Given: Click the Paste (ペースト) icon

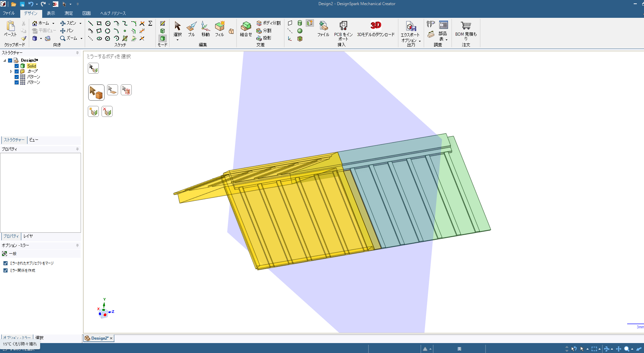Looking at the screenshot, I should tap(10, 27).
